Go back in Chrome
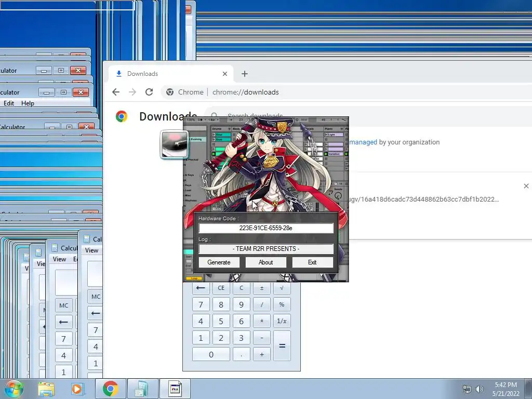Image resolution: width=532 pixels, height=399 pixels. pyautogui.click(x=116, y=92)
